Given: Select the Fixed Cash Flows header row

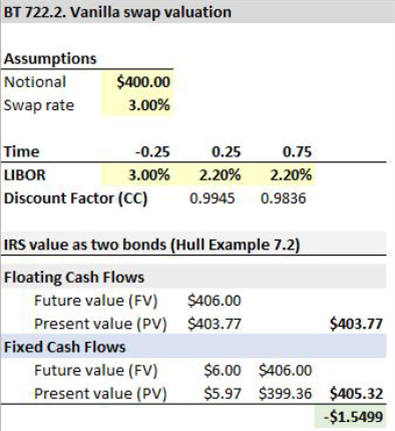Looking at the screenshot, I should pos(193,347).
